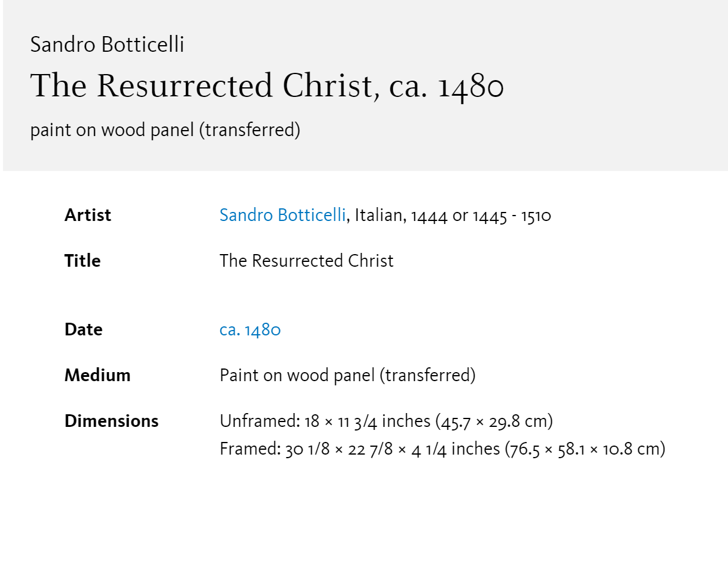This screenshot has width=728, height=569.
Task: Select Paint on wood panel (transferred) medium value
Action: (348, 375)
